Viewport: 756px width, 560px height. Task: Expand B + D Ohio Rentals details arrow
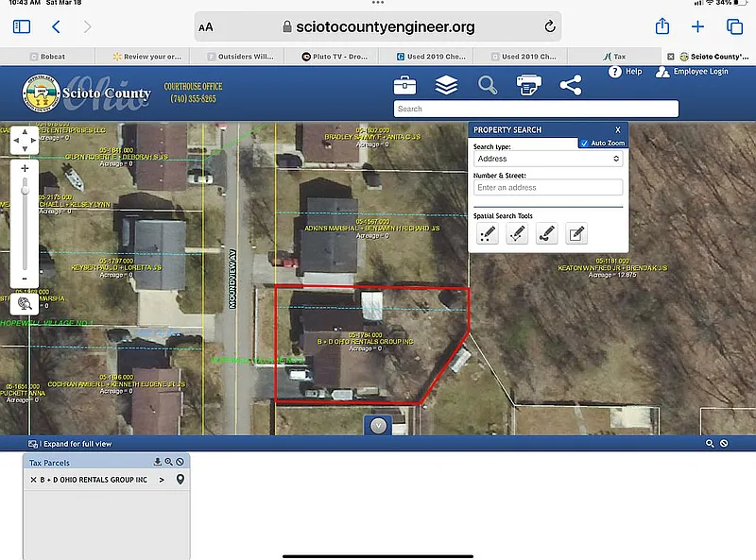pyautogui.click(x=161, y=480)
